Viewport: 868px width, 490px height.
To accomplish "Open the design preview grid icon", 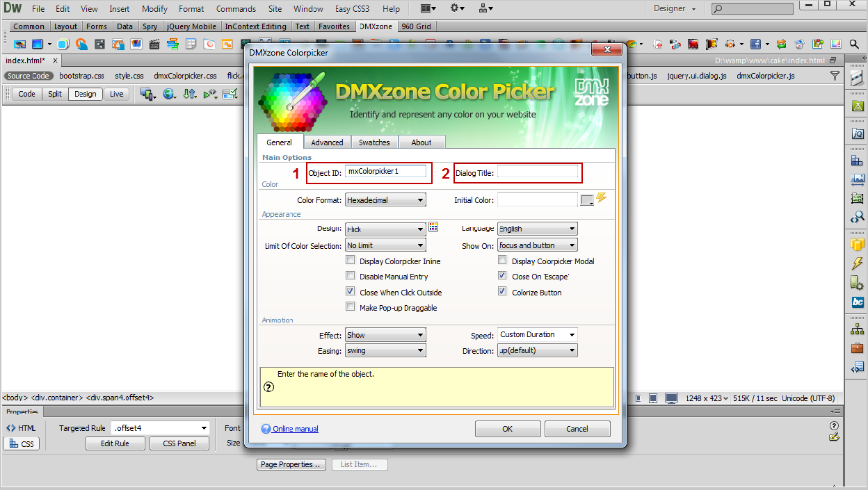I will coord(433,227).
